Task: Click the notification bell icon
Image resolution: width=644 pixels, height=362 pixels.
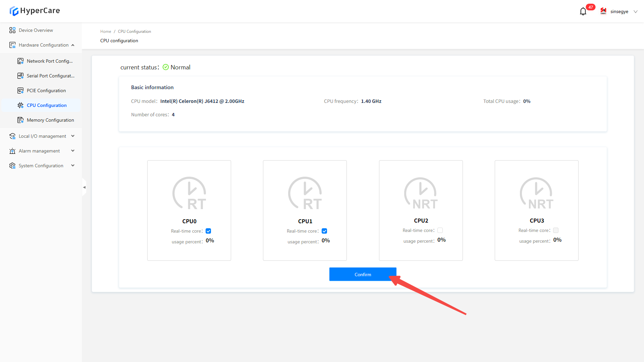Action: (583, 11)
